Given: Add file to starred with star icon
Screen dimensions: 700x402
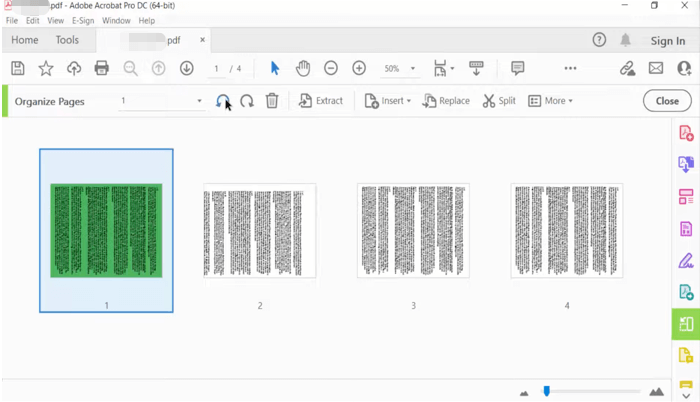Looking at the screenshot, I should pos(46,68).
